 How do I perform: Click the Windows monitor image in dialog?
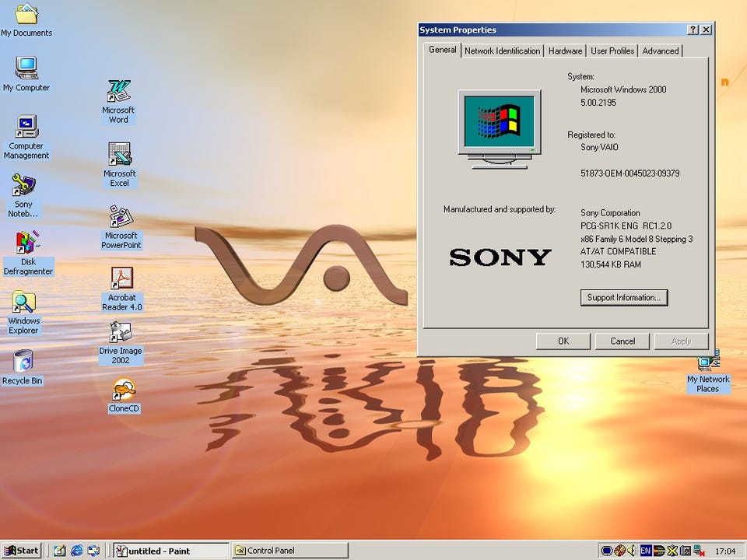coord(500,130)
